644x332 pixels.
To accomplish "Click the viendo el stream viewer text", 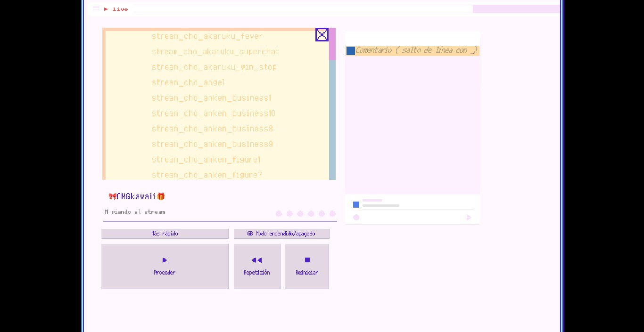I will (x=135, y=212).
